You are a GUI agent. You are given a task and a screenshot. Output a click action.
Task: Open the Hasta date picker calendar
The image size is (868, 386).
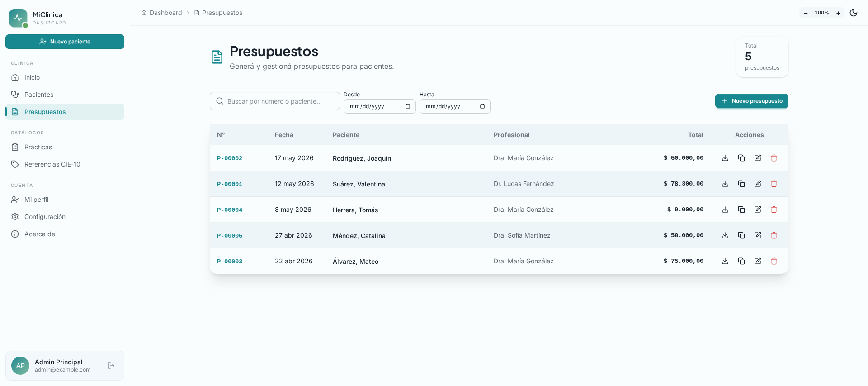482,106
